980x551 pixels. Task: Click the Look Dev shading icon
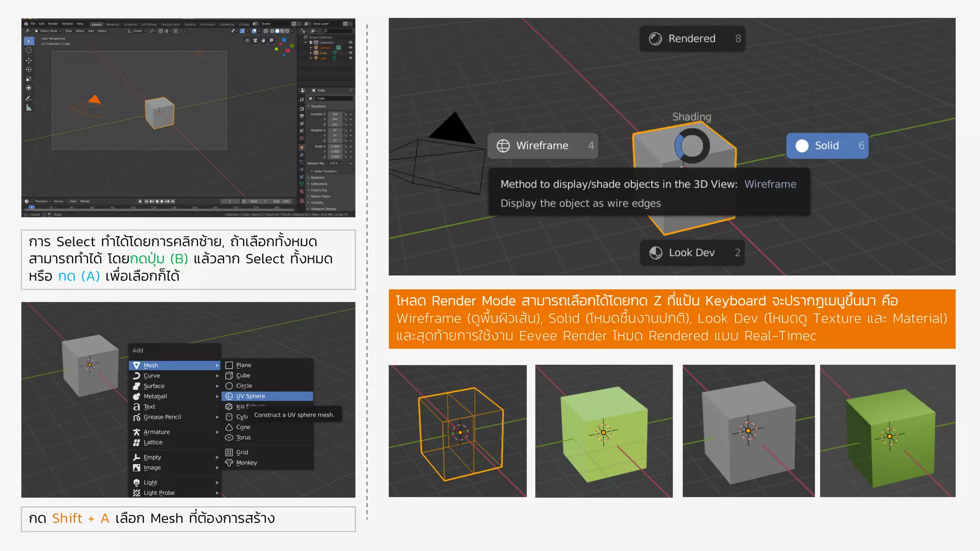point(656,253)
